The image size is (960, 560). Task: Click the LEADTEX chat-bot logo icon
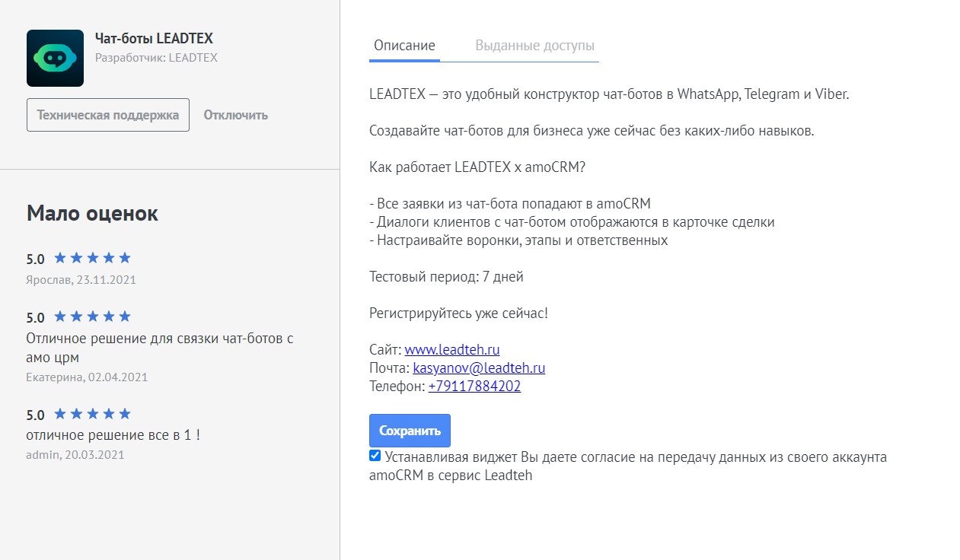pos(55,58)
